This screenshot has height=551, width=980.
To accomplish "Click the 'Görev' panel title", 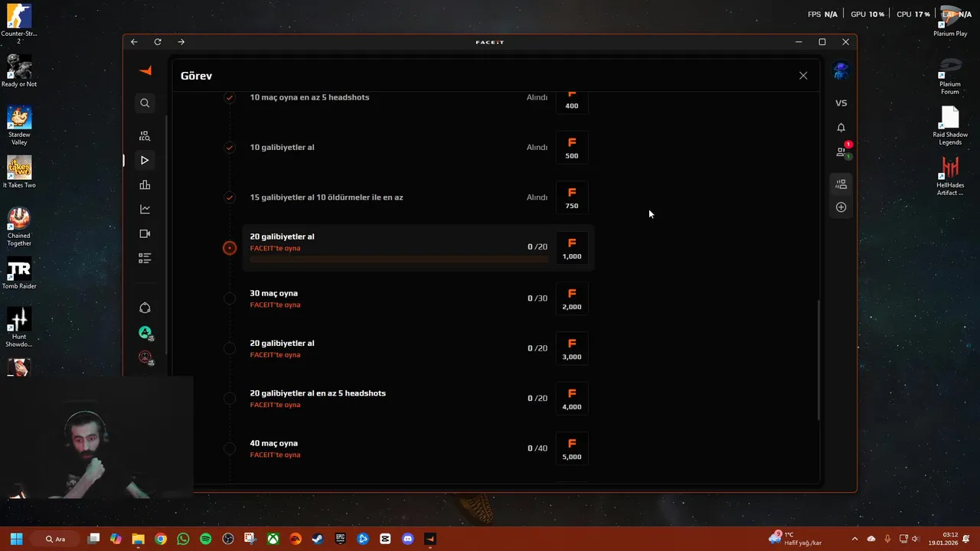I will pos(196,76).
